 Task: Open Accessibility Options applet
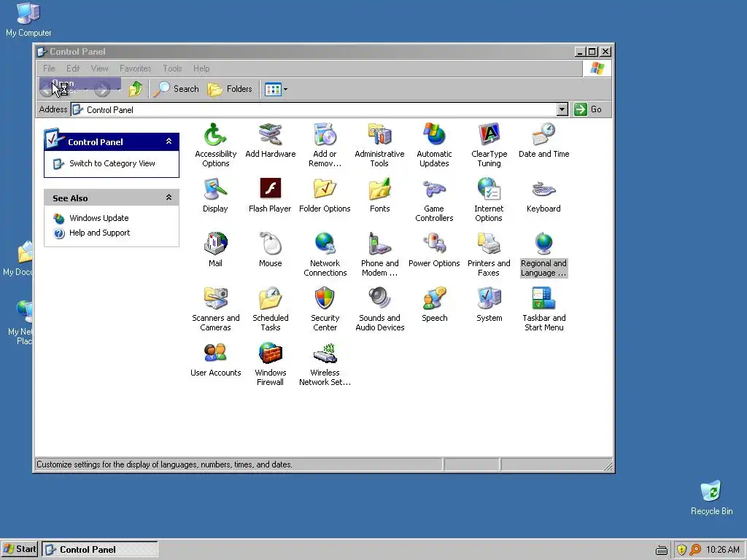click(x=215, y=145)
